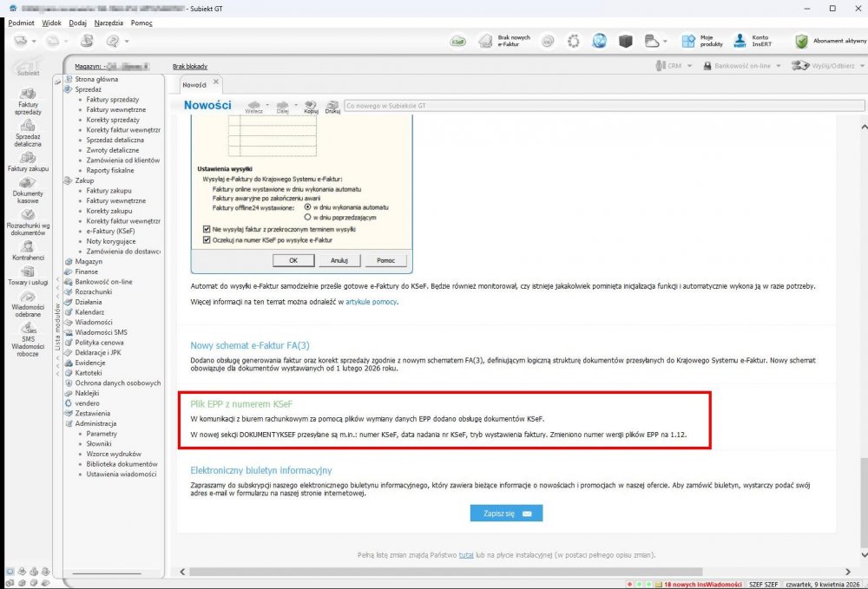Open the Kontrahenci sidebar shortcut icon
The width and height of the screenshot is (868, 589).
(x=28, y=246)
